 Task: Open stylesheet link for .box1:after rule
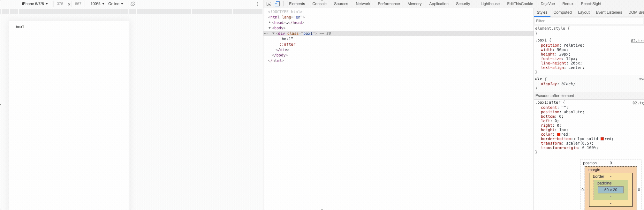[x=638, y=103]
